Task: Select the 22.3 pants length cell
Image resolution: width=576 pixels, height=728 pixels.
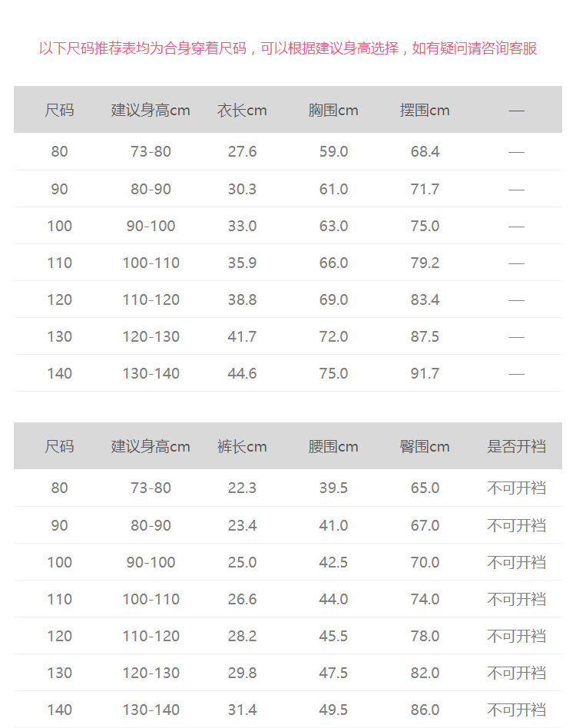Action: [x=242, y=488]
